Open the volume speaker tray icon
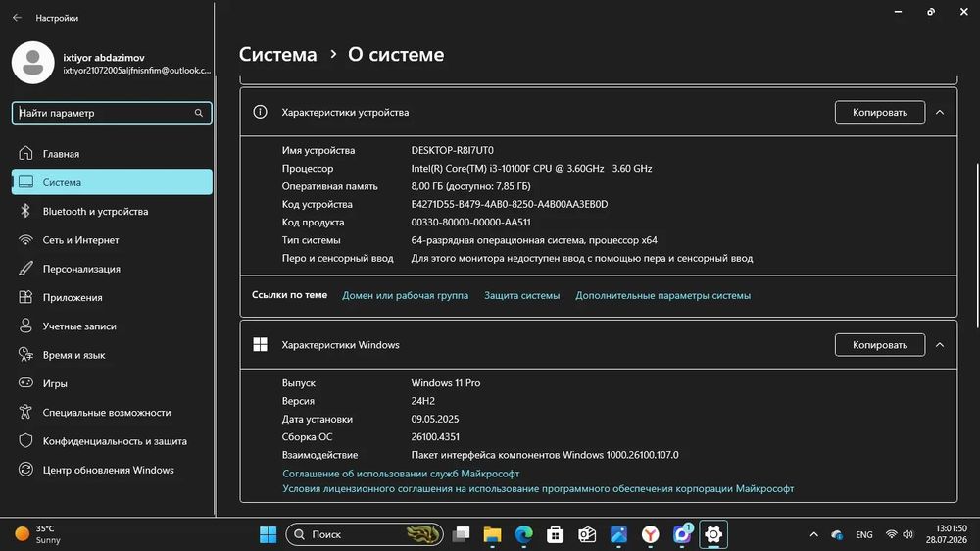The image size is (980, 551). pyautogui.click(x=908, y=534)
